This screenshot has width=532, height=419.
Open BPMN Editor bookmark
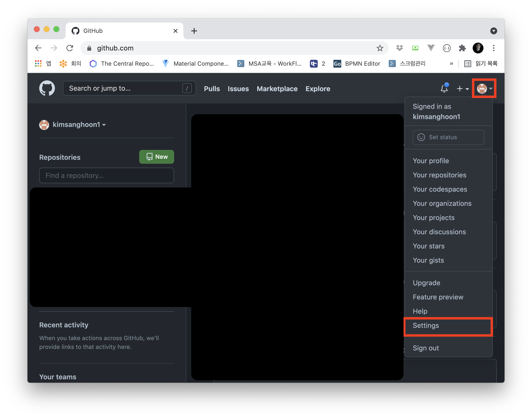[x=357, y=64]
